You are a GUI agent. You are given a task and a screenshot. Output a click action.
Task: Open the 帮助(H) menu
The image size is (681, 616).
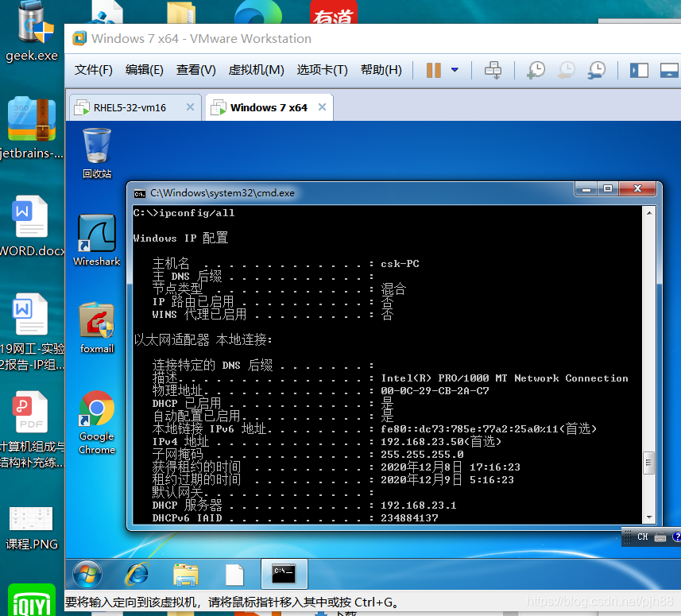coord(381,70)
